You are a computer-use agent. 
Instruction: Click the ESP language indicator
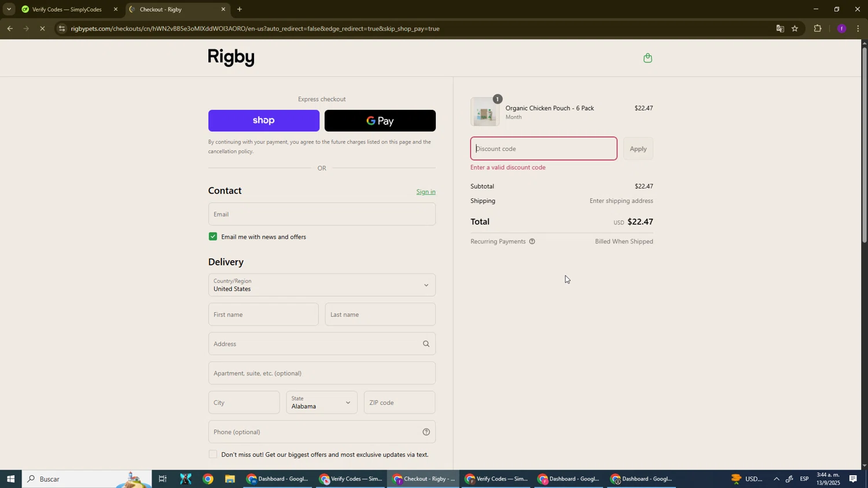[804, 479]
